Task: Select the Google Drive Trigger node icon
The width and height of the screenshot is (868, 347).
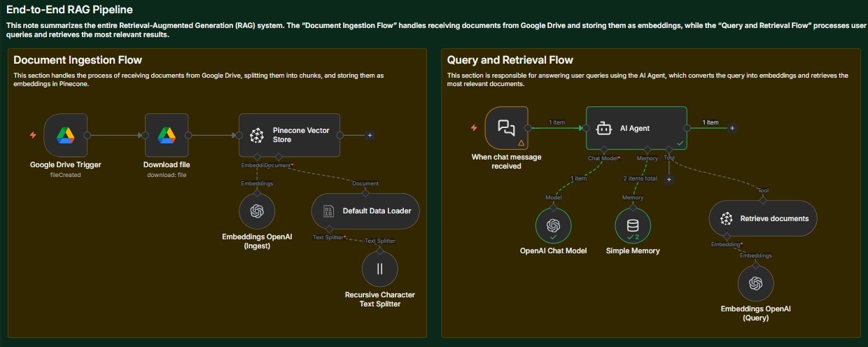Action: [65, 135]
